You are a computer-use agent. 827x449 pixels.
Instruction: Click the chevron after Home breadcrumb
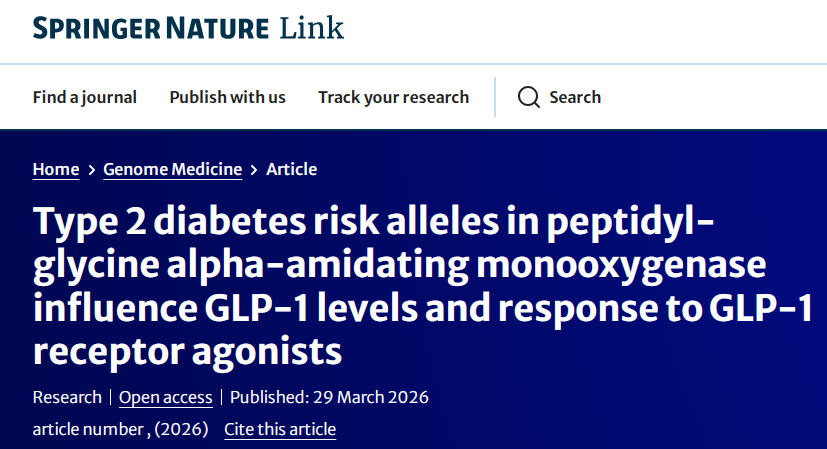pyautogui.click(x=91, y=170)
